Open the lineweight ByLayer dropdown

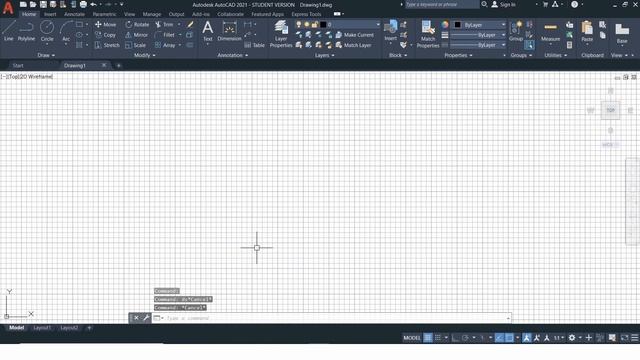[478, 35]
